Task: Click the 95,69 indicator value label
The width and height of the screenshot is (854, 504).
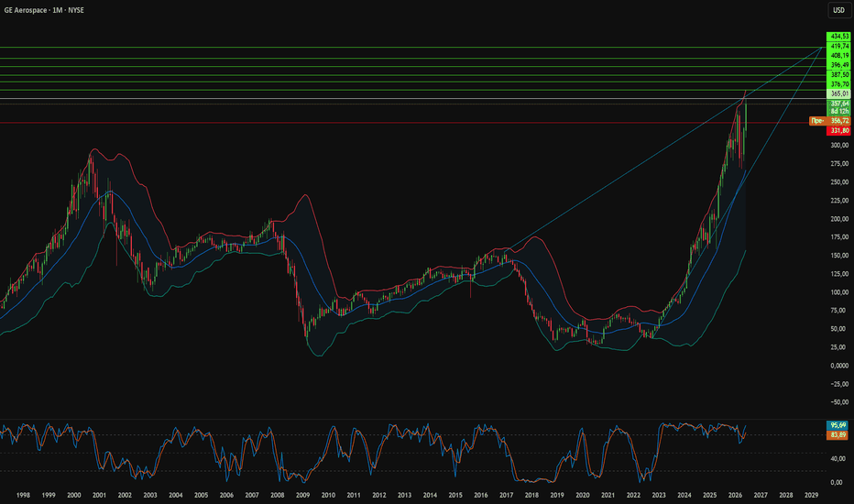Action: pyautogui.click(x=838, y=425)
